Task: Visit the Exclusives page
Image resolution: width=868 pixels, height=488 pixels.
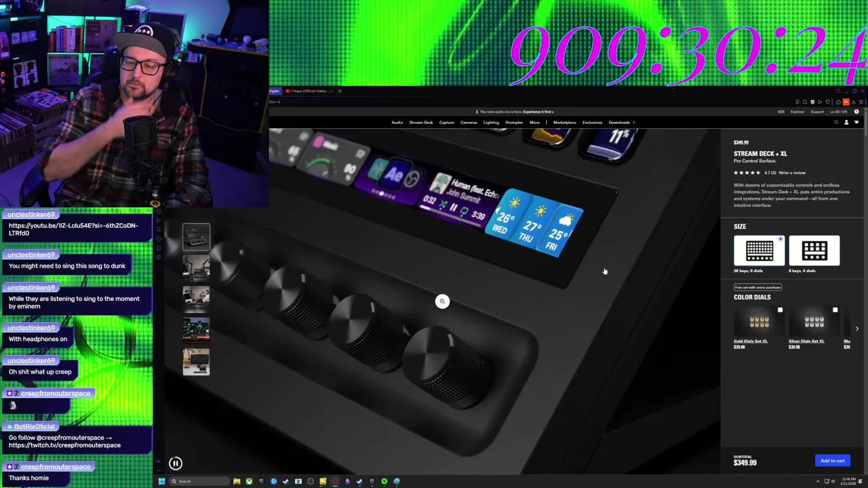Action: click(592, 123)
